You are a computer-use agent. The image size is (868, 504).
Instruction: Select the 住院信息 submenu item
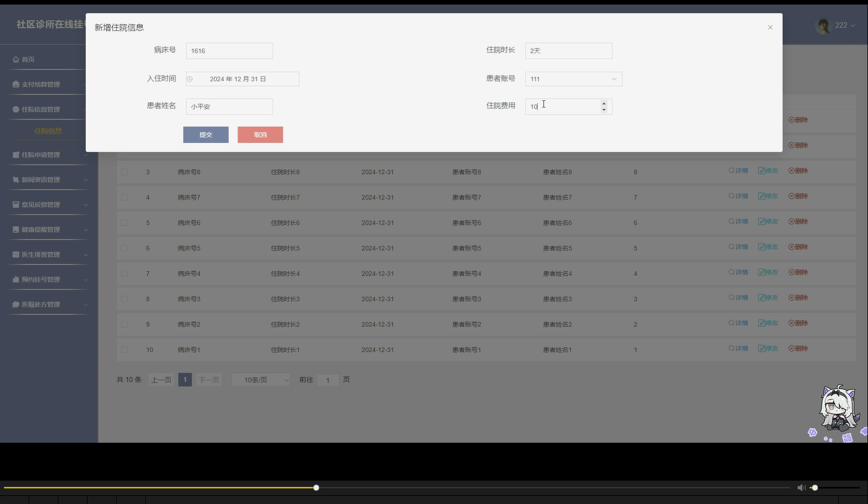pyautogui.click(x=48, y=131)
